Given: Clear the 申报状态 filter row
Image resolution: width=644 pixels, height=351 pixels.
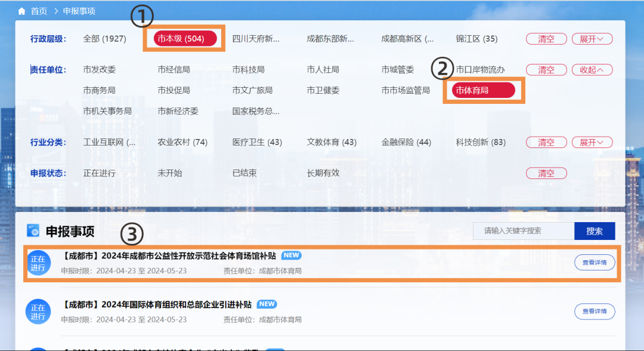Looking at the screenshot, I should pos(546,174).
